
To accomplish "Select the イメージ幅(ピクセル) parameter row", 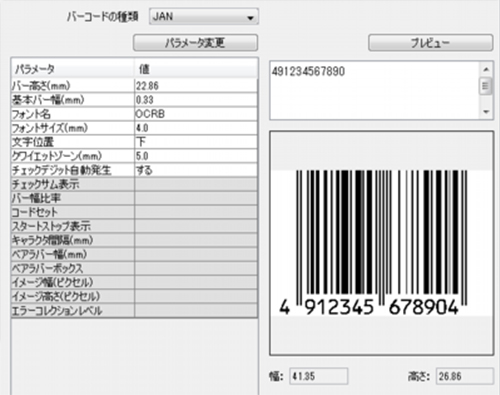I will (134, 282).
